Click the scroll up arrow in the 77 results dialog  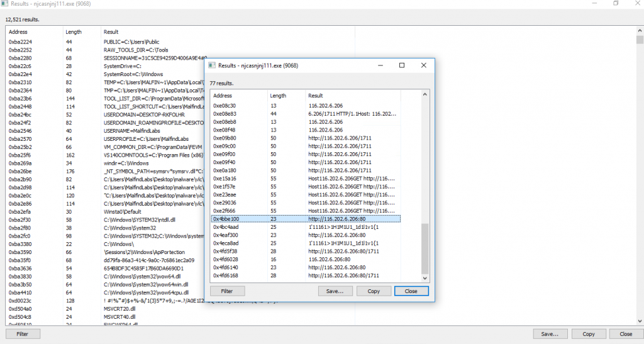pyautogui.click(x=425, y=94)
